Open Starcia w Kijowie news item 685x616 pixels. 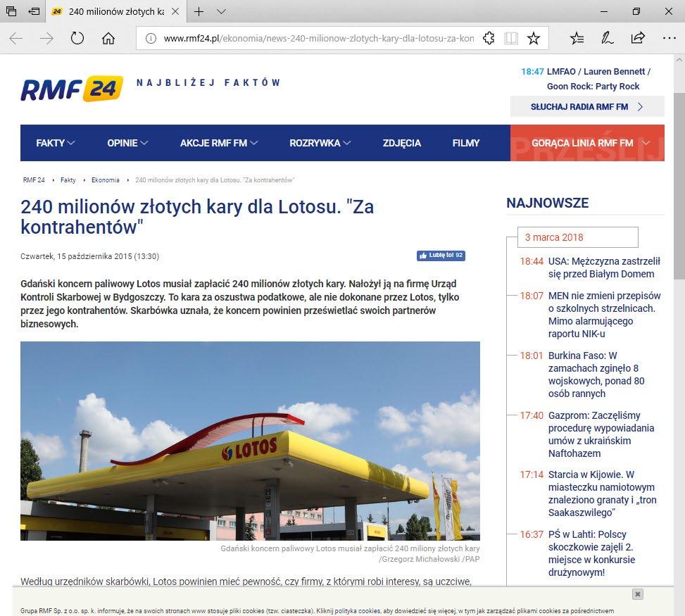[x=602, y=494]
